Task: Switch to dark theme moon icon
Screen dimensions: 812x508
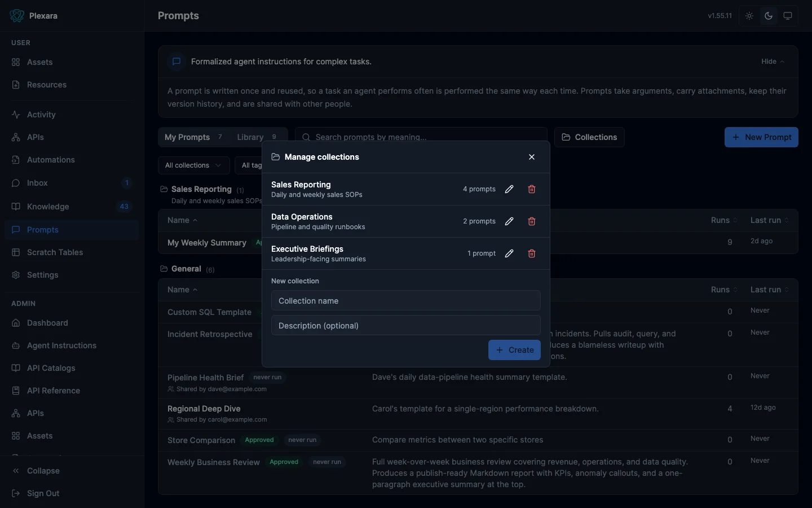Action: (769, 16)
